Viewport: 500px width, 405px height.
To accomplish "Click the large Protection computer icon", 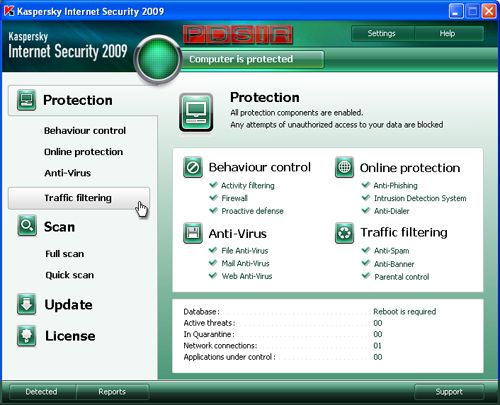I will pos(196,112).
